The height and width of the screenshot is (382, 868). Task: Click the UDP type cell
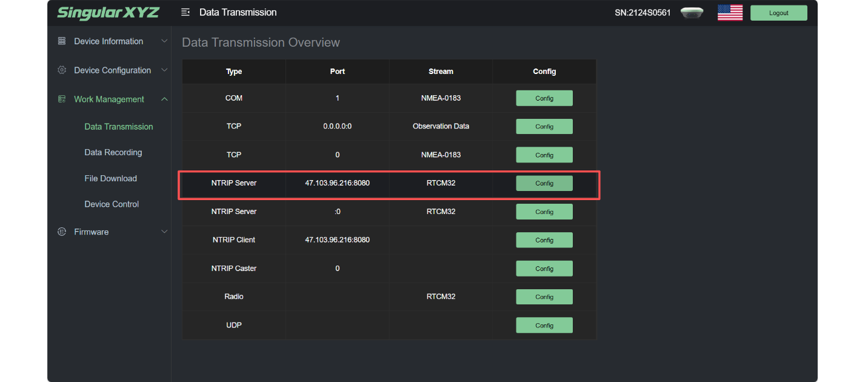[234, 325]
